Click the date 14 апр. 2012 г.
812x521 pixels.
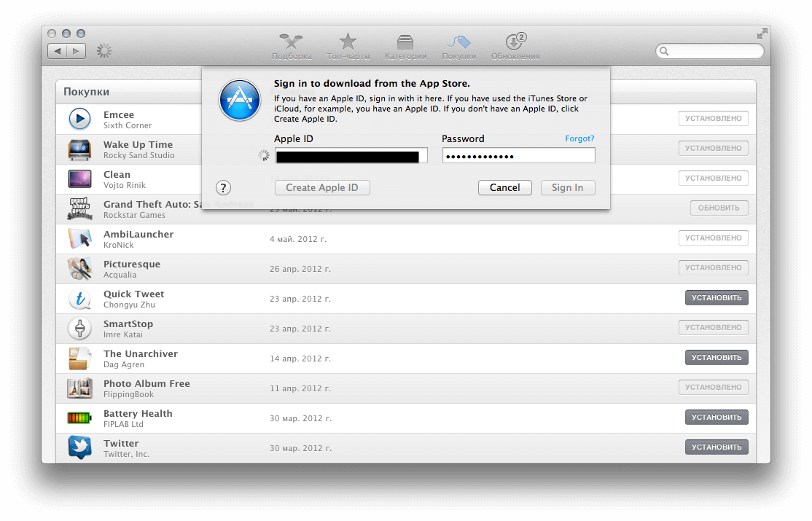300,359
